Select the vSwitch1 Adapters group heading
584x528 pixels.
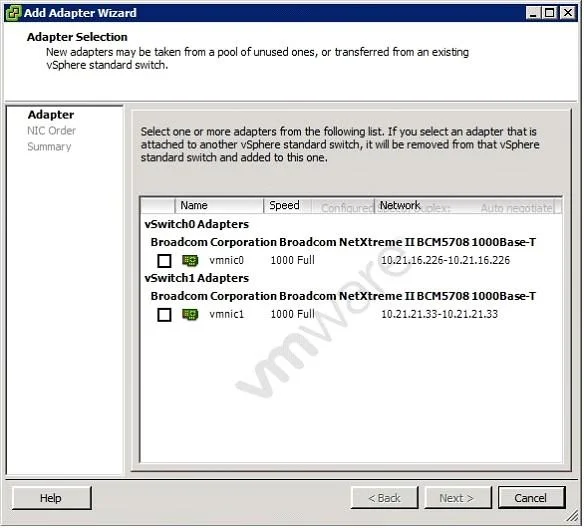pos(197,278)
